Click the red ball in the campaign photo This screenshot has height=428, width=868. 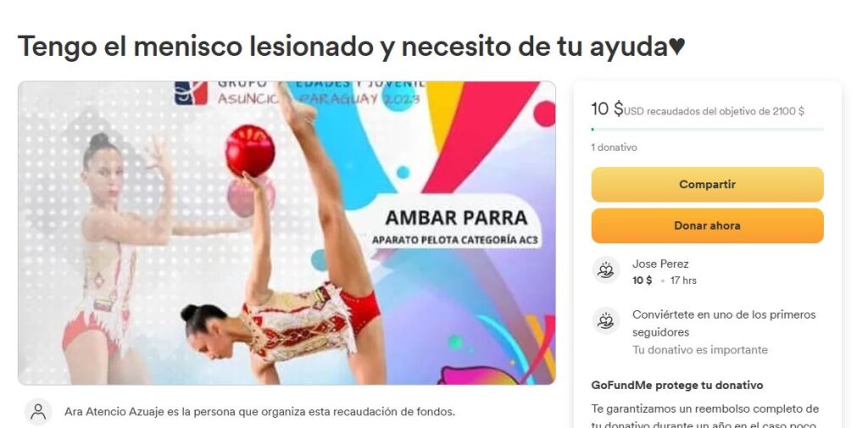(x=250, y=151)
